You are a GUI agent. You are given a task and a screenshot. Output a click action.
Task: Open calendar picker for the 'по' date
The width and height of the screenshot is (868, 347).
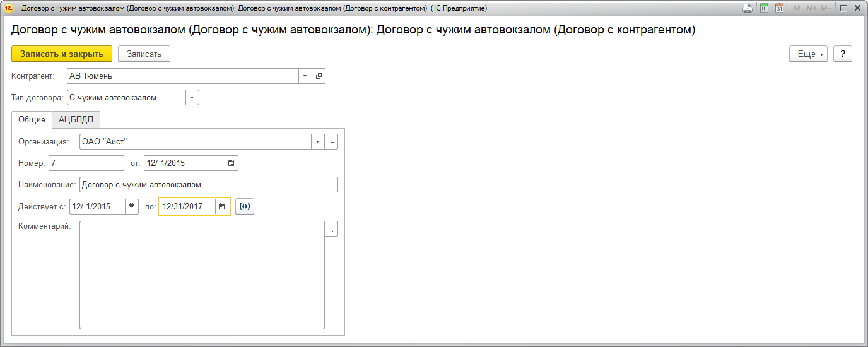(x=222, y=206)
